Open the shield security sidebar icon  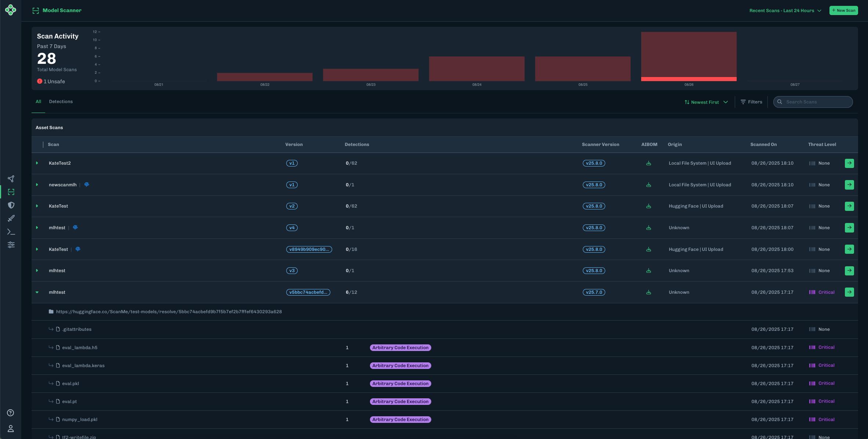[x=11, y=205]
